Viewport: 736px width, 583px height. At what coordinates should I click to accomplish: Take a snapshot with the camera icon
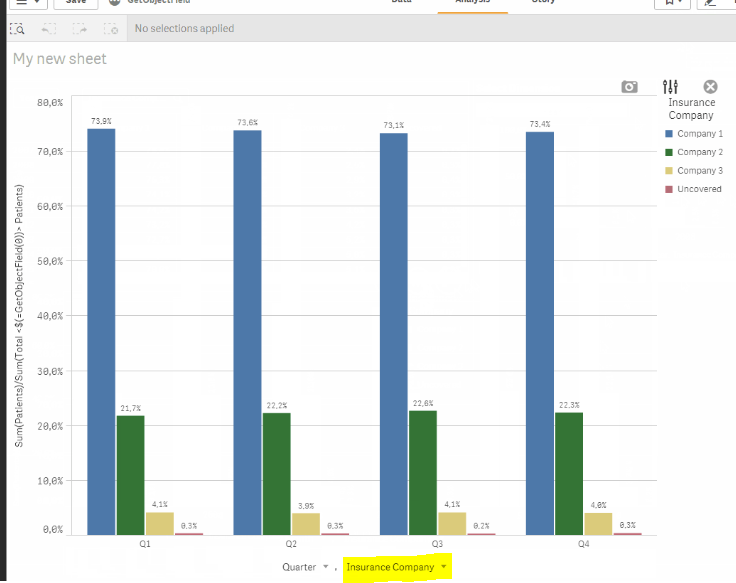(629, 87)
